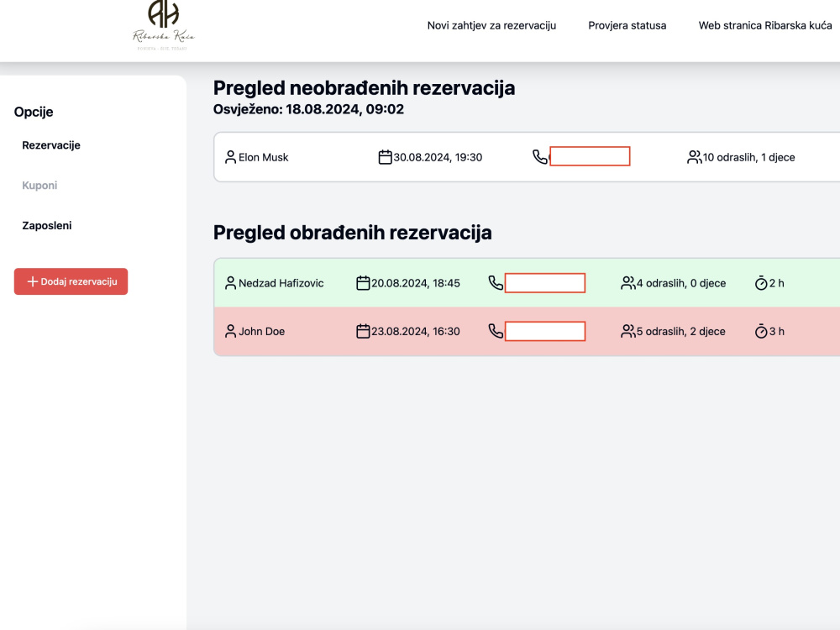Click the heading Pregled obrađenih rezervacija
This screenshot has width=840, height=630.
tap(352, 233)
